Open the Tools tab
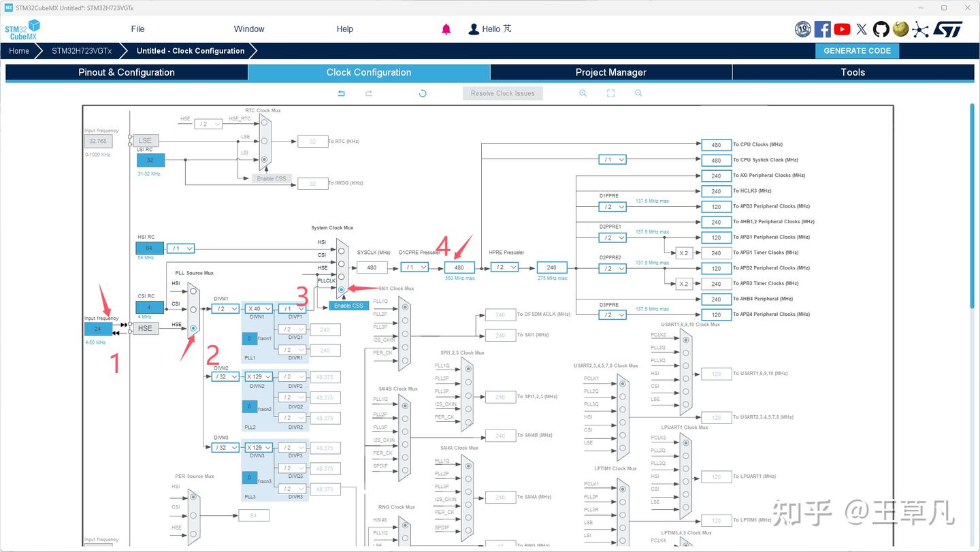Screen dimensions: 980x552 click(853, 72)
